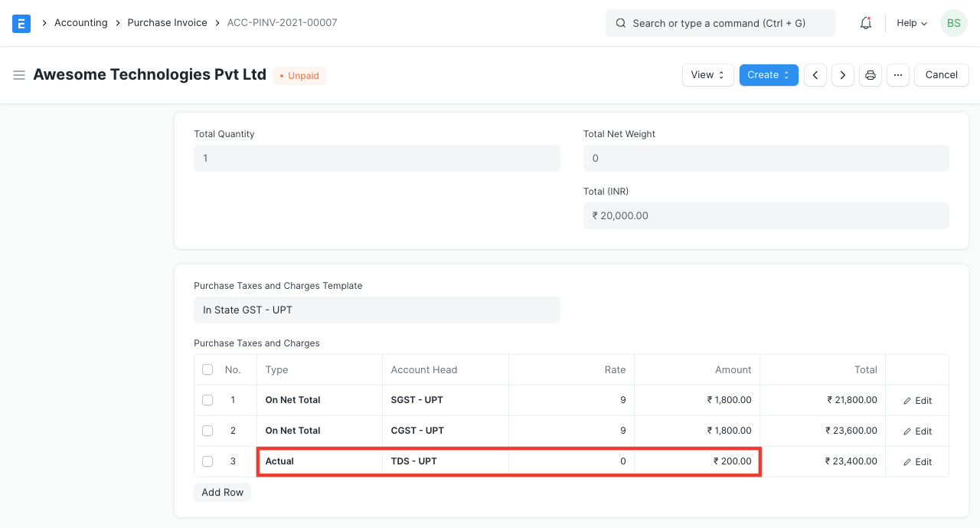980x528 pixels.
Task: Cancel the purchase invoice
Action: (x=941, y=74)
